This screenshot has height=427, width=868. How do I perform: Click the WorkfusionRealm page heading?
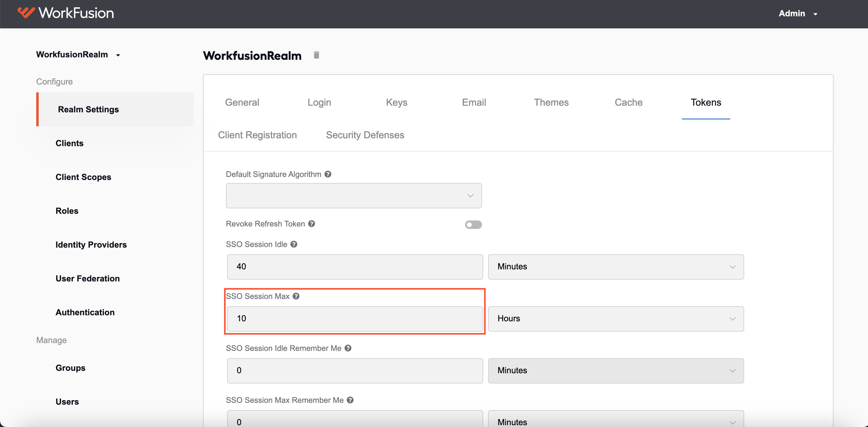[252, 56]
